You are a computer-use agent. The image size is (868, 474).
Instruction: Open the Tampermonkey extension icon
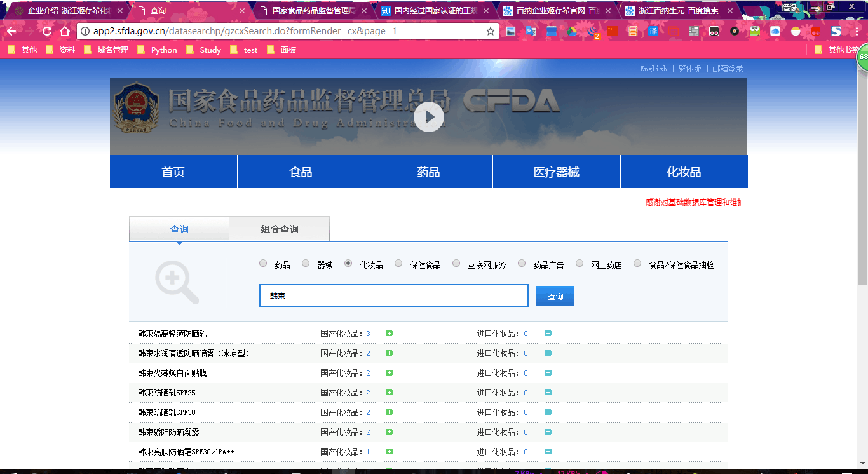pyautogui.click(x=714, y=31)
